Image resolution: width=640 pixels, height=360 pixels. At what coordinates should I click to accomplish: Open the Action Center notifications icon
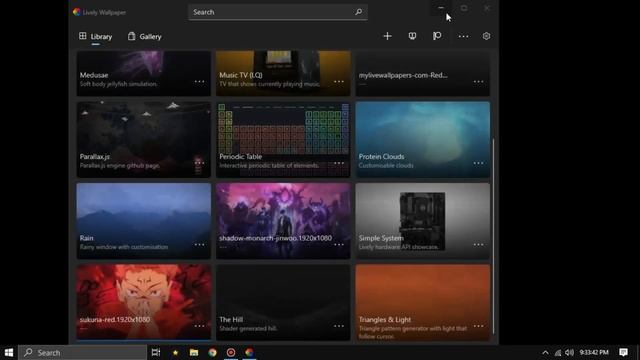click(623, 352)
